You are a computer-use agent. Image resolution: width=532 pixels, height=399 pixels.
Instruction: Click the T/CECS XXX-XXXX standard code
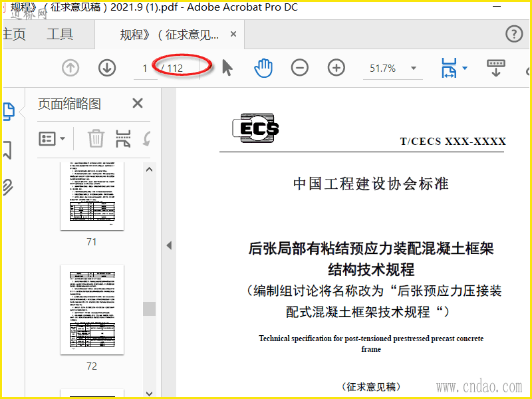(453, 141)
